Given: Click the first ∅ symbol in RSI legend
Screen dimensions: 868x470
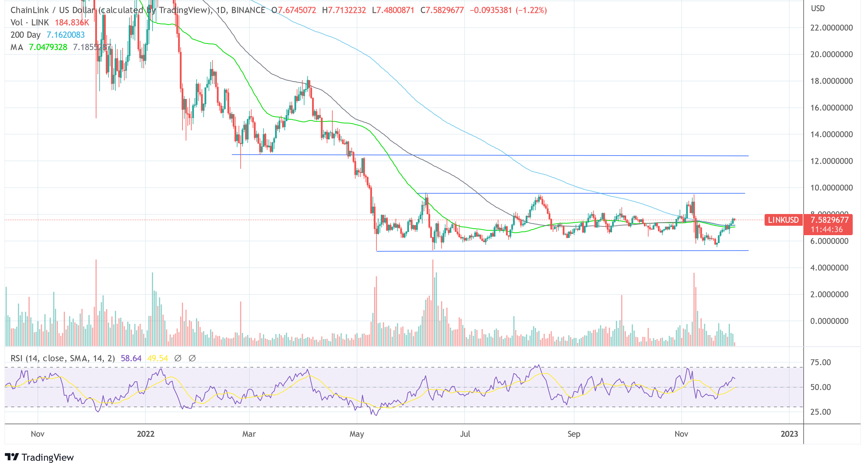Looking at the screenshot, I should [x=178, y=358].
